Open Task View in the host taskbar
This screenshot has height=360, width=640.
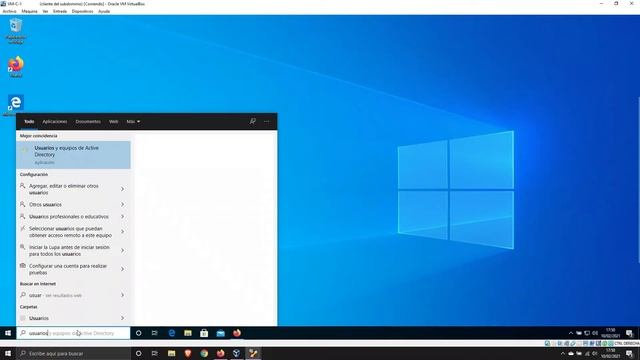click(155, 353)
